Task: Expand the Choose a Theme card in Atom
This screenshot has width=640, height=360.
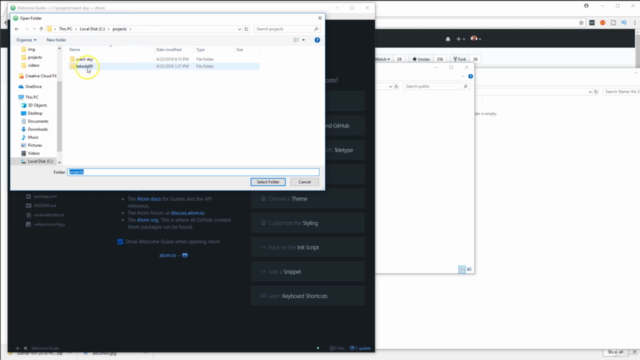Action: pyautogui.click(x=308, y=199)
